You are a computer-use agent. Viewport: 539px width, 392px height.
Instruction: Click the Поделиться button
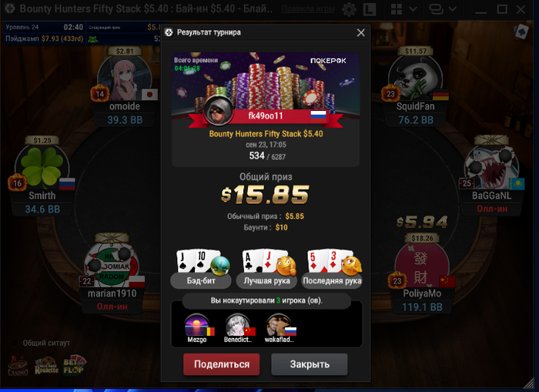[222, 364]
